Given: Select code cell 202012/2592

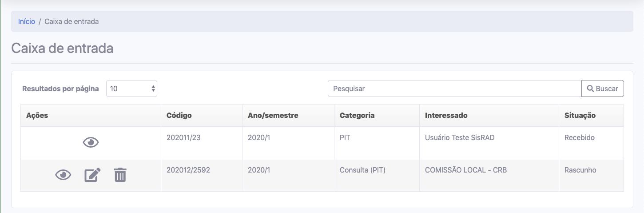Looking at the screenshot, I should (x=188, y=170).
